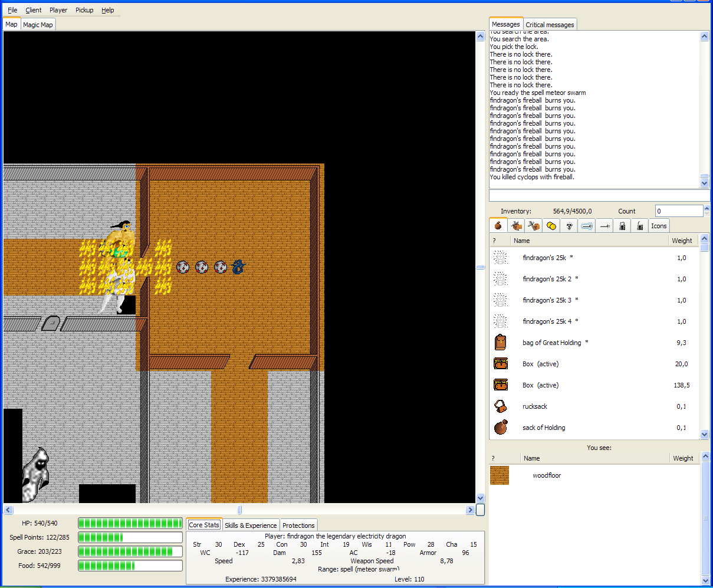The image size is (713, 588).
Task: Click the gravestone on the wall ledge
Action: click(51, 323)
